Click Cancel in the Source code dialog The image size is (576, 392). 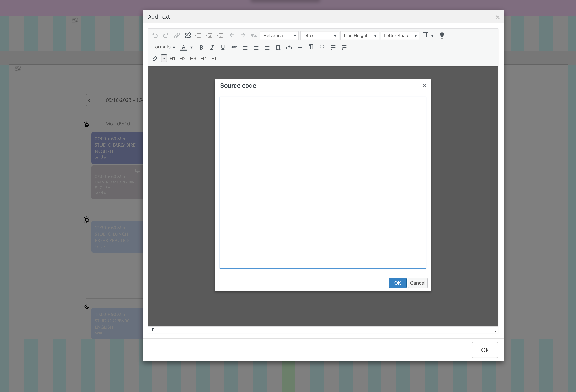click(417, 283)
